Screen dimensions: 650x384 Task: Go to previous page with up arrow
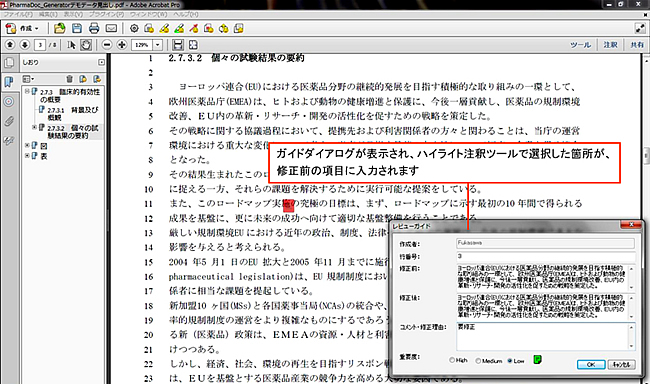click(x=10, y=44)
